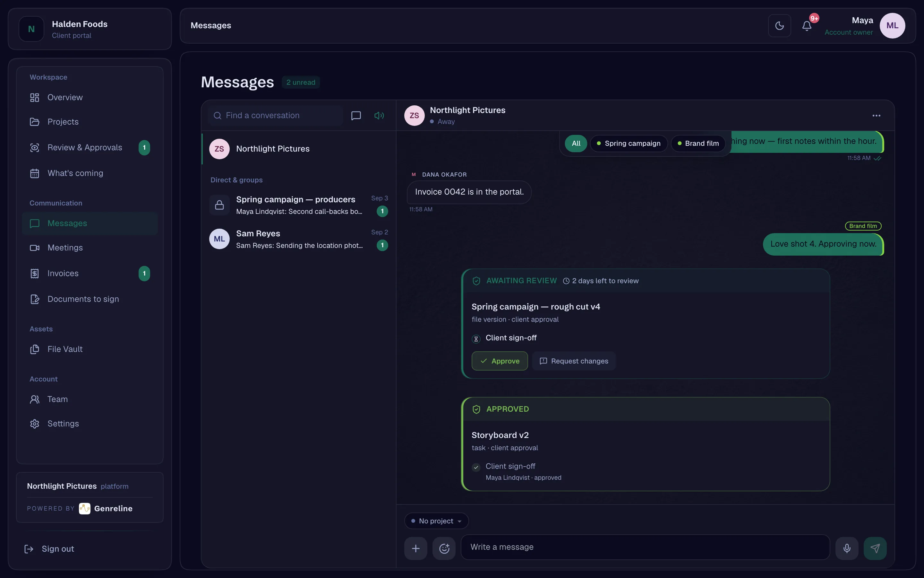Viewport: 924px width, 578px height.
Task: Click the Northlight Pictures ZS header avatar
Action: [414, 116]
